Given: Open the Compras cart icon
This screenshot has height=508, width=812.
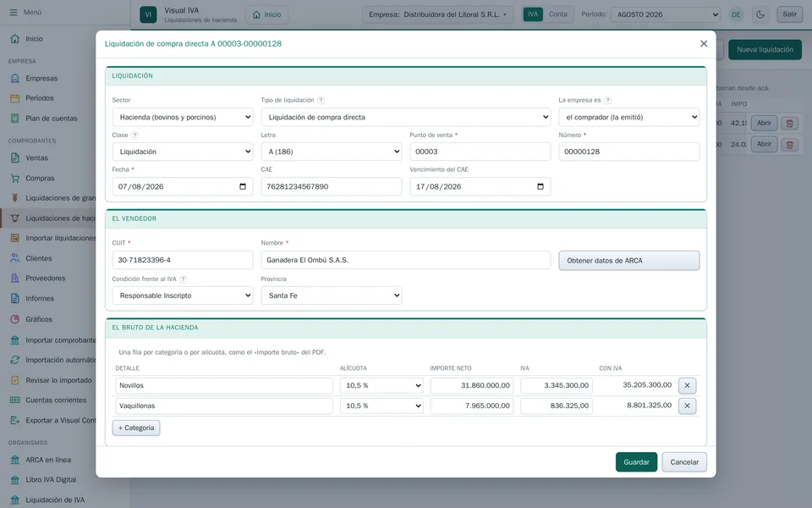Looking at the screenshot, I should tap(15, 178).
